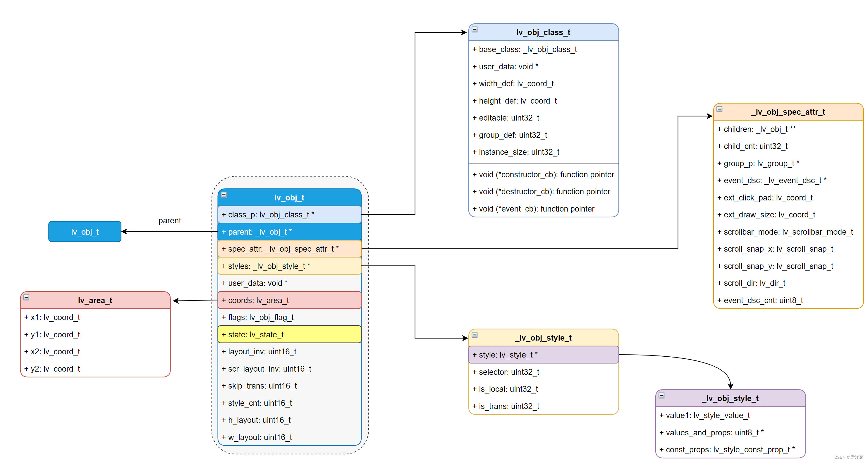
Task: Collapse the blue lv_obj_t table
Action: click(x=224, y=195)
